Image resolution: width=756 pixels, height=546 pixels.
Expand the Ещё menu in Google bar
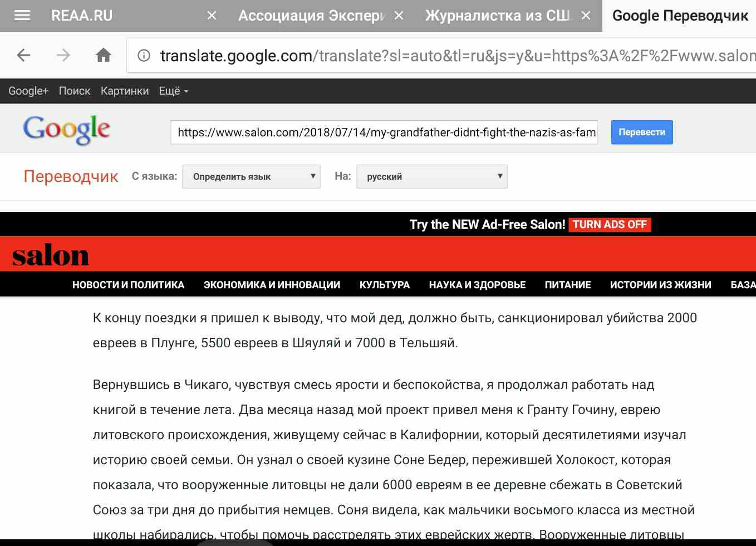pos(173,91)
